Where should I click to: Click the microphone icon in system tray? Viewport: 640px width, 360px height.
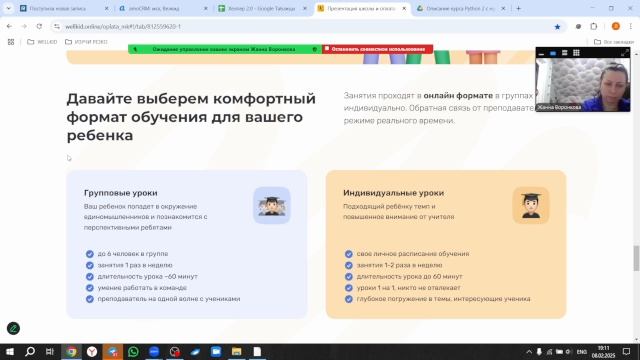pos(539,352)
